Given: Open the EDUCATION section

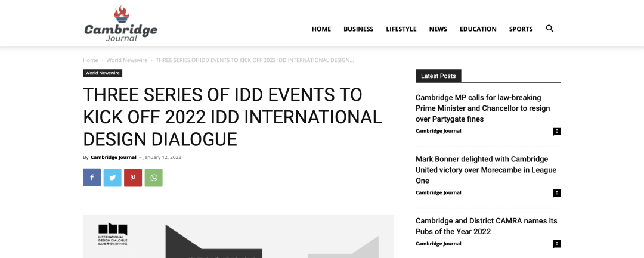Looking at the screenshot, I should click(x=478, y=29).
